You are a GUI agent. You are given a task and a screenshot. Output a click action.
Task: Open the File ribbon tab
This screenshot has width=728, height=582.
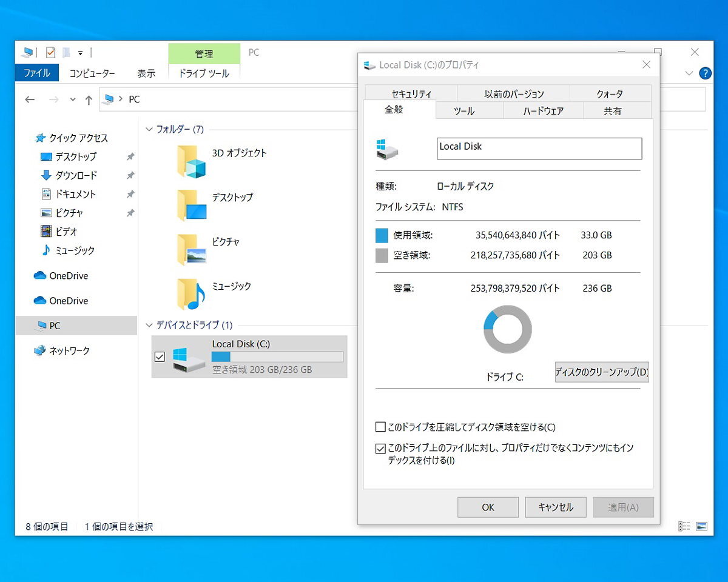37,73
